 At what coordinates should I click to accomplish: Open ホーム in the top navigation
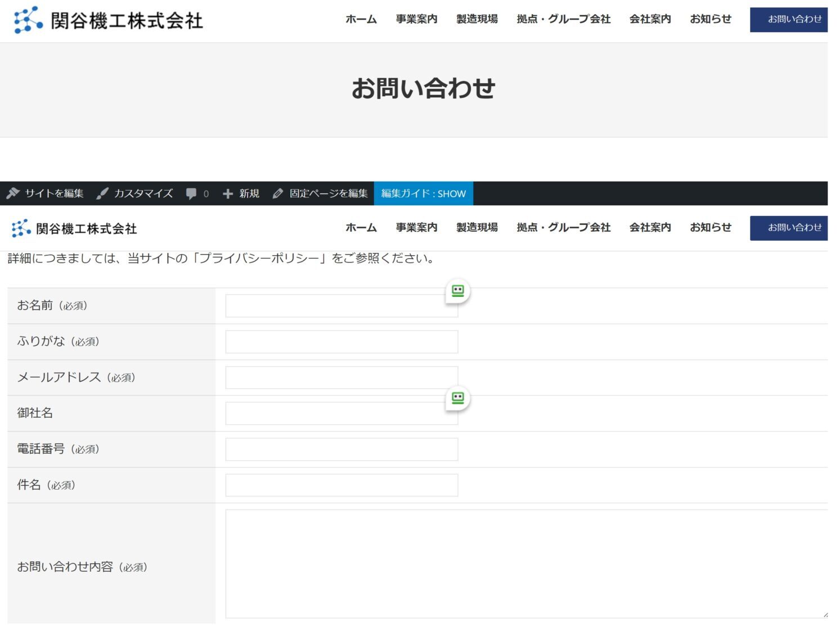pyautogui.click(x=361, y=19)
